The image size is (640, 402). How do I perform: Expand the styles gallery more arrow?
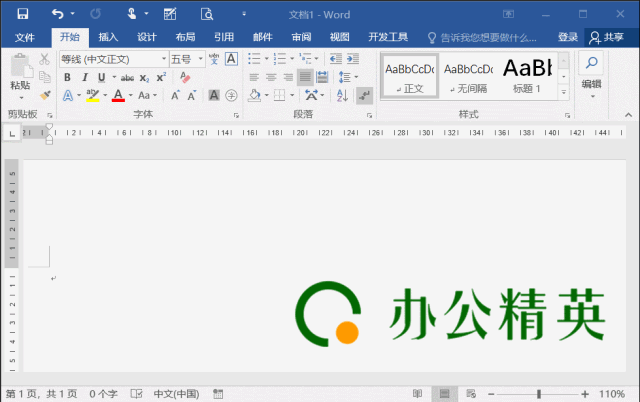(x=564, y=93)
